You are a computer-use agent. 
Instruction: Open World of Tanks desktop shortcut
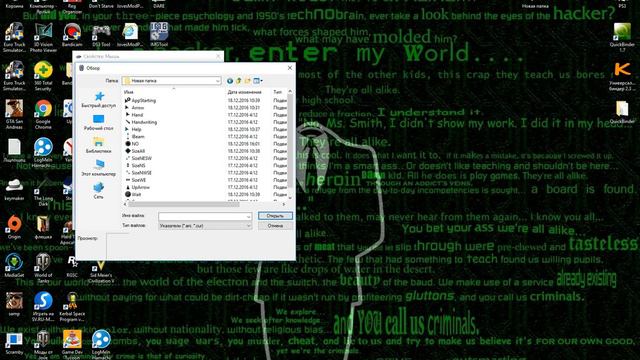(43, 268)
